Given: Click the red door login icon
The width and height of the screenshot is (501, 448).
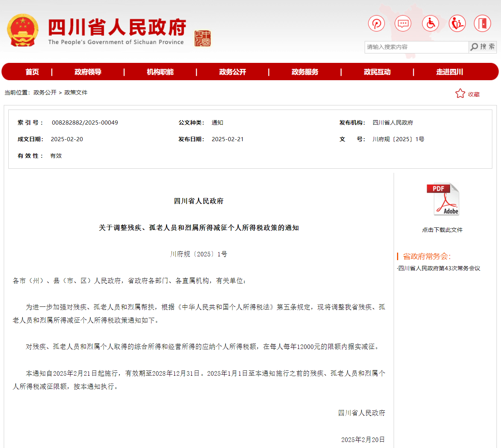Looking at the screenshot, I should pos(482,24).
